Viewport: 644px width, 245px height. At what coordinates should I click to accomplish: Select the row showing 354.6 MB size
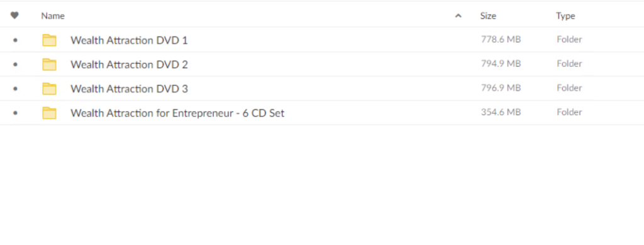tap(322, 113)
